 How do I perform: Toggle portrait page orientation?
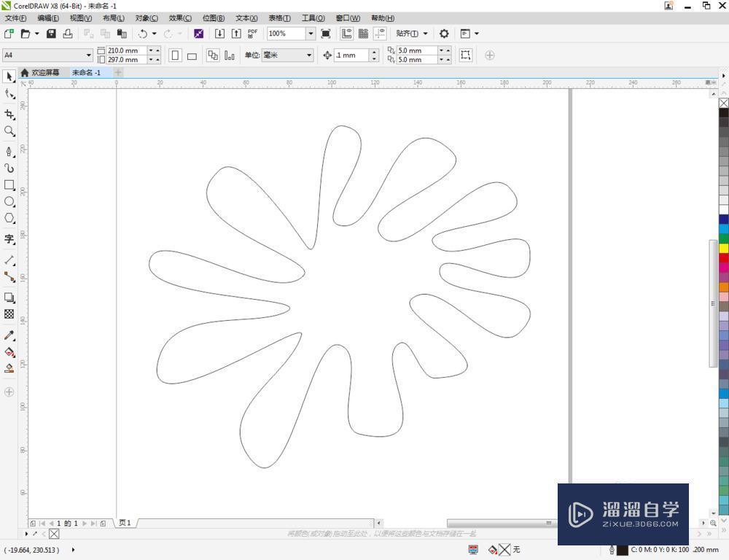(x=176, y=55)
